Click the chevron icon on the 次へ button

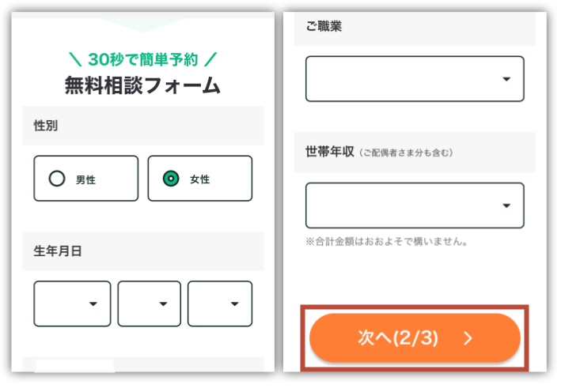pos(468,338)
